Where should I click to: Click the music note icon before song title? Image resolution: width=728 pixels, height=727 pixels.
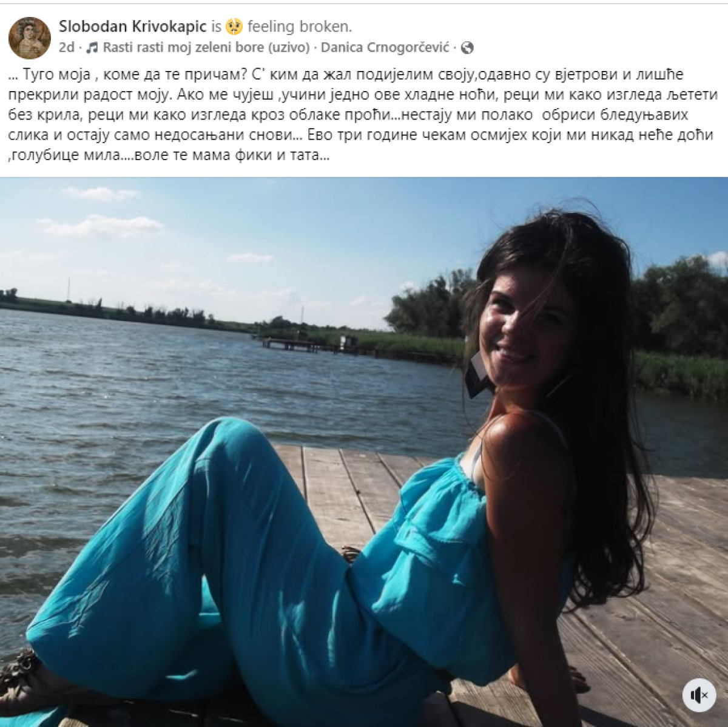(92, 47)
